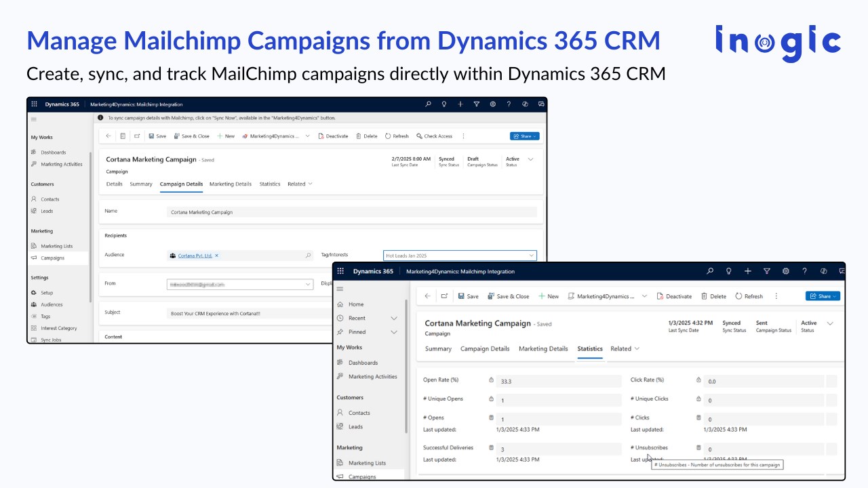Toggle hamburger navigation menu in Statistics window
Image resolution: width=868 pixels, height=488 pixels.
coord(340,289)
